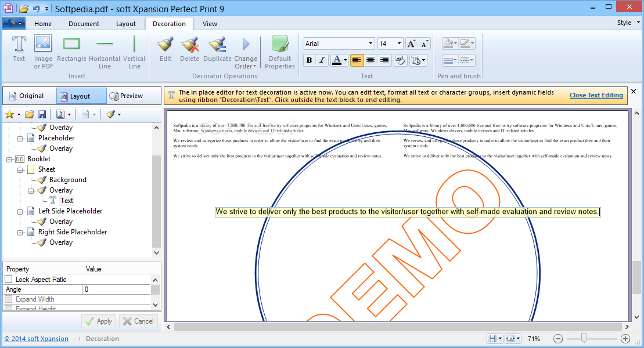The image size is (644, 348).
Task: Open the 2014 soft Xpansion link
Action: 36,339
